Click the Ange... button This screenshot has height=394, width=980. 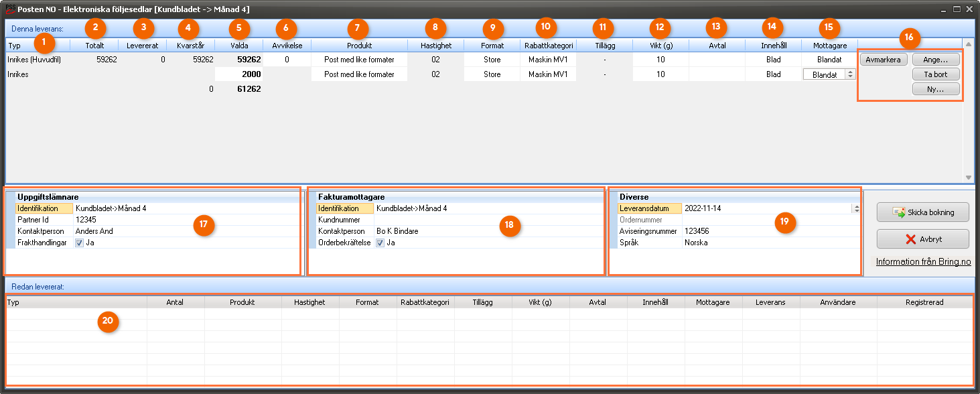pyautogui.click(x=936, y=59)
